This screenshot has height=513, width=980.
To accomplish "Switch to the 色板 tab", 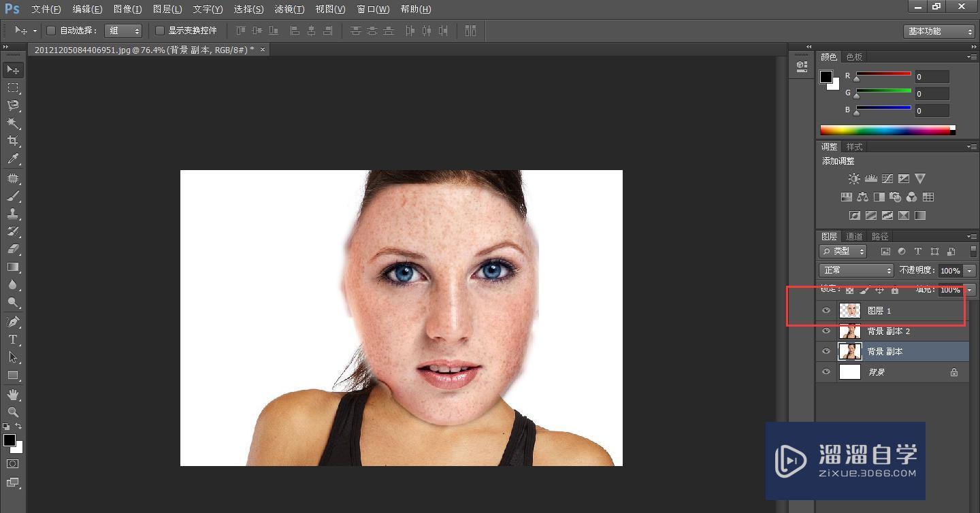I will [854, 56].
